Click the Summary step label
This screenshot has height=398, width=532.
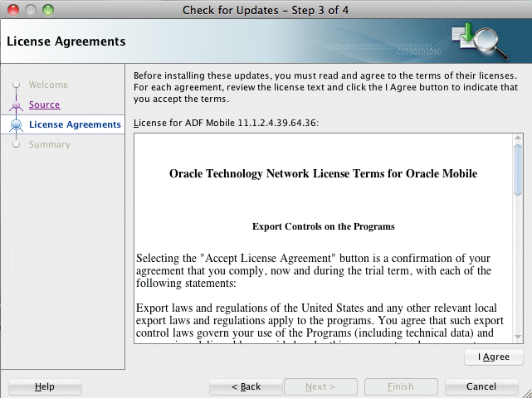point(50,144)
